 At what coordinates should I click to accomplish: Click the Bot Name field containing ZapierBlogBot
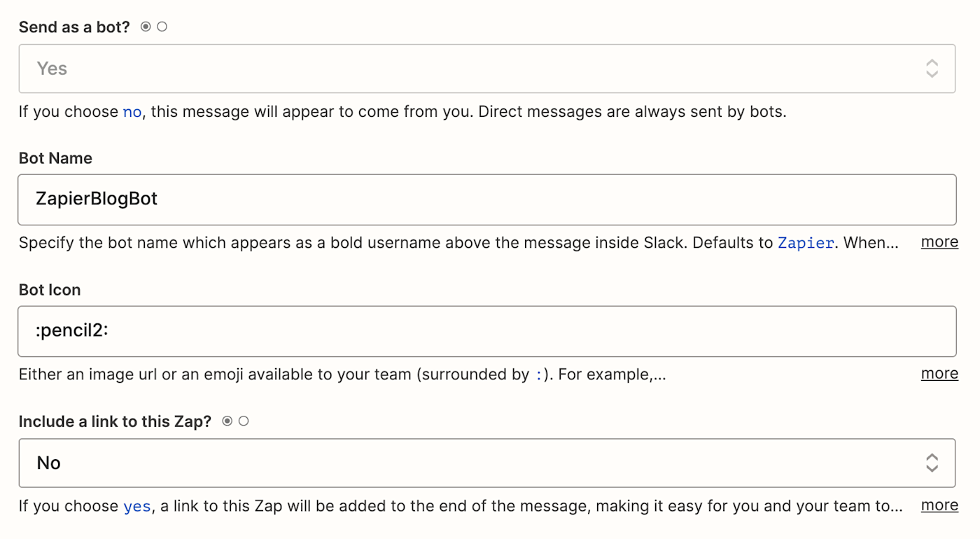pos(486,199)
